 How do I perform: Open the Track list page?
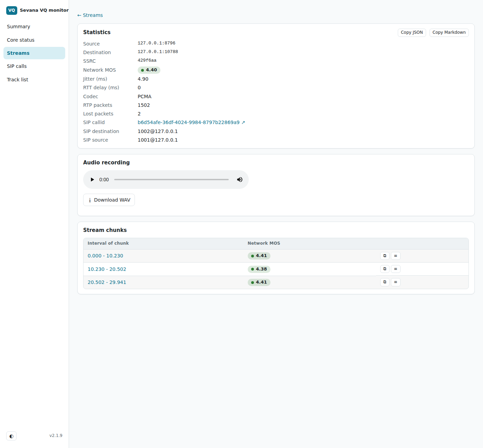(34, 80)
